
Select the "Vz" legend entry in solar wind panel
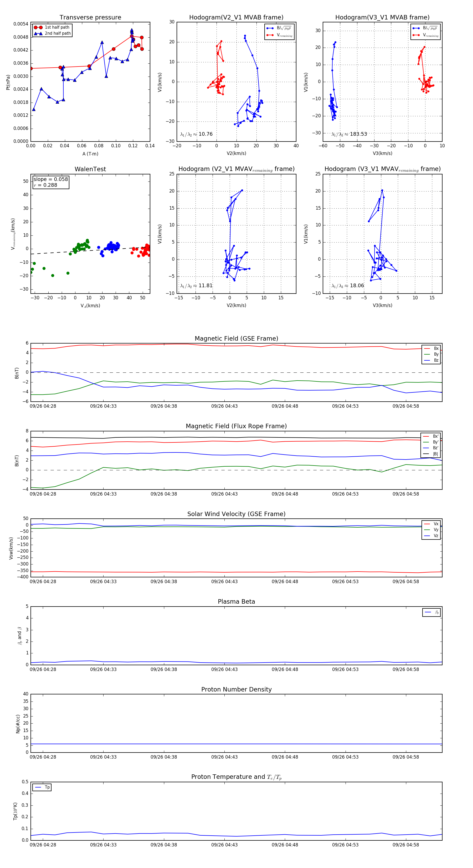click(x=431, y=536)
